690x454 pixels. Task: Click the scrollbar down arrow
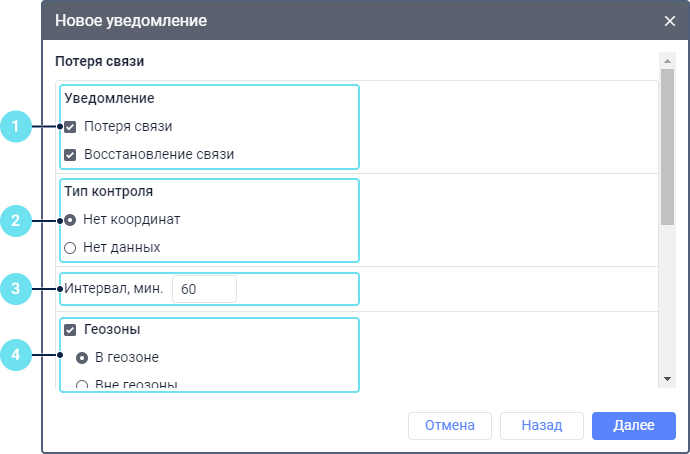click(667, 379)
